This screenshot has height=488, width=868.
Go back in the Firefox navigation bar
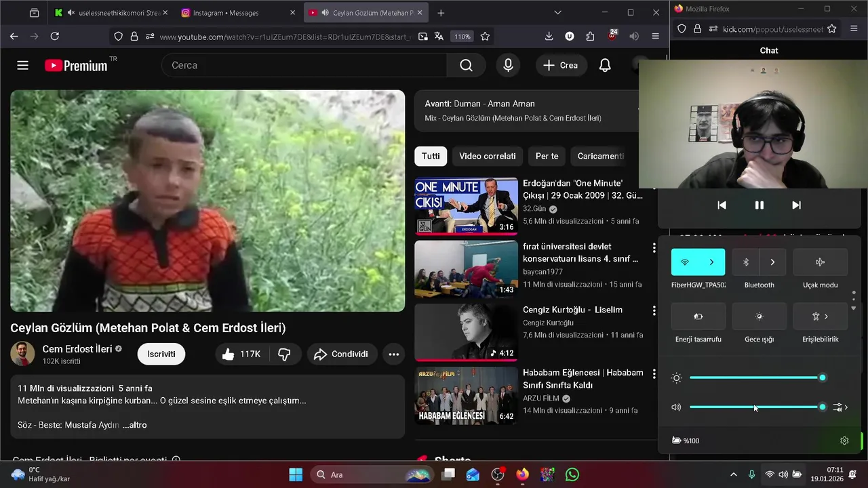14,36
